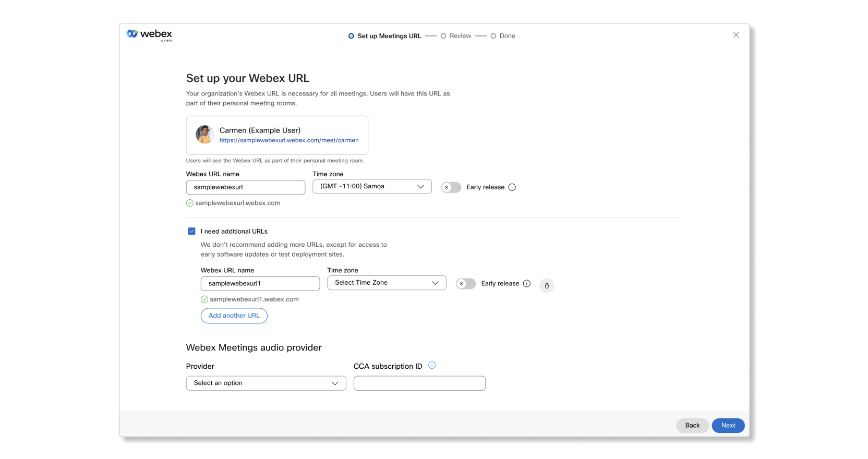This screenshot has width=868, height=459.
Task: Open the samplewebexurl.webex.com/meet/carmen link
Action: pyautogui.click(x=289, y=140)
